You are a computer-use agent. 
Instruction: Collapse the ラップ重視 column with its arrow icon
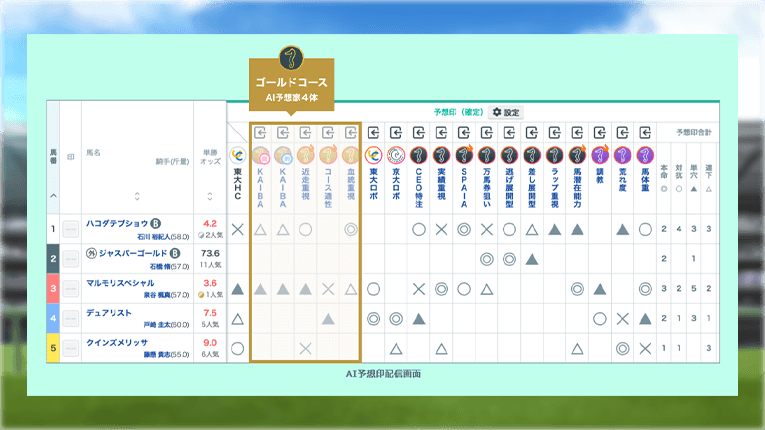pos(555,132)
